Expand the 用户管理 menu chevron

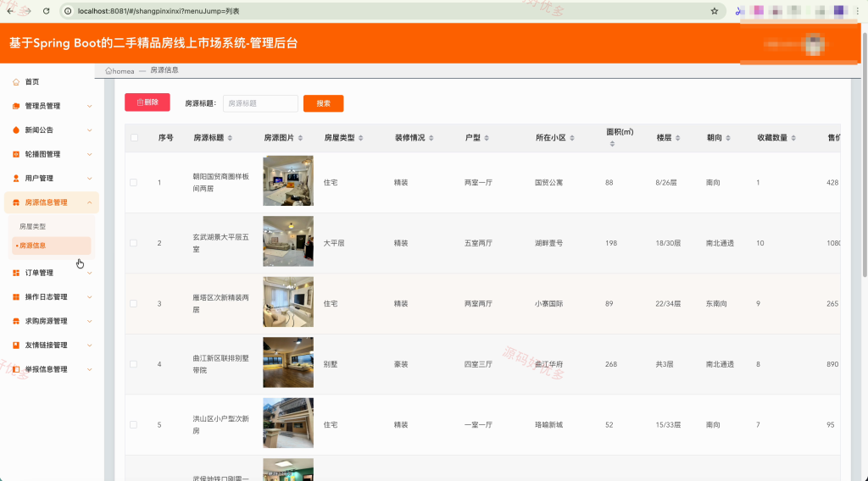coord(89,178)
